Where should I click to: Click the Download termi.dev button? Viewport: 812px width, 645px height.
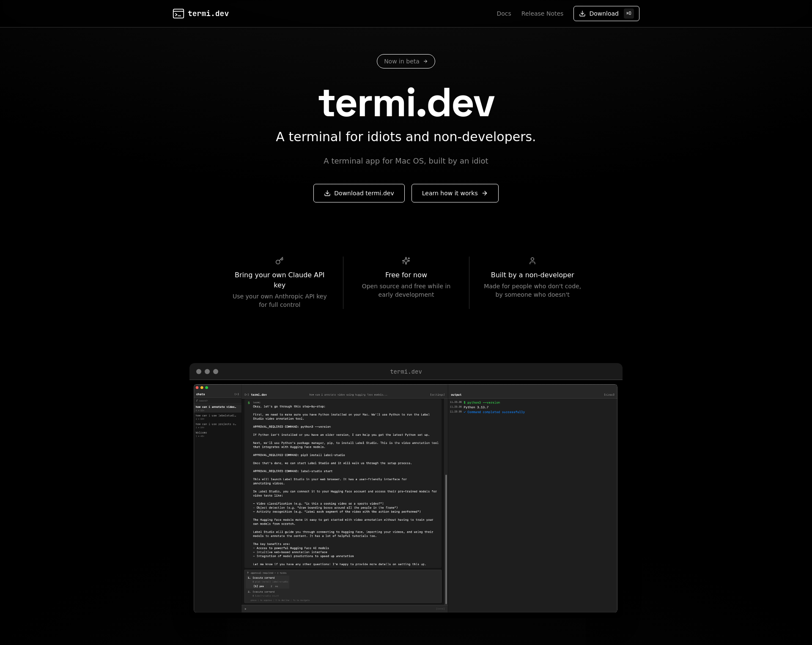click(x=359, y=193)
